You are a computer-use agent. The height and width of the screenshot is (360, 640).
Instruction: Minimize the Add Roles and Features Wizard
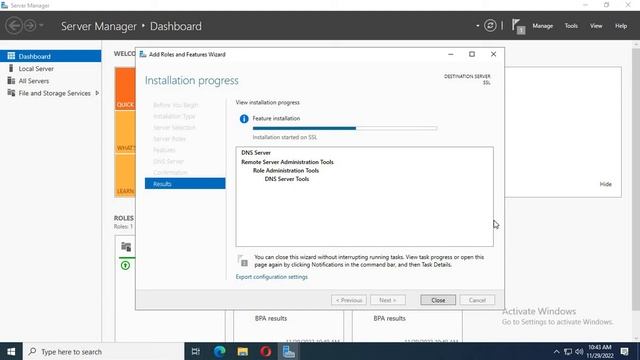pos(451,54)
